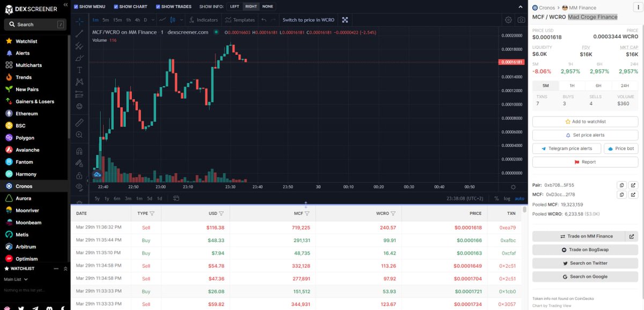Activate the chart zoom-in tool
644x310 pixels.
tap(79, 135)
